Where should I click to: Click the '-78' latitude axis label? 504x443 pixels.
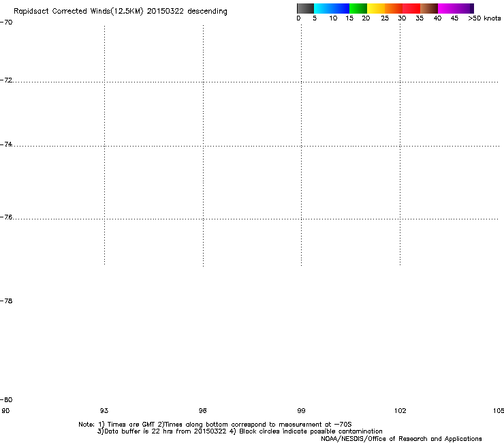click(x=6, y=301)
